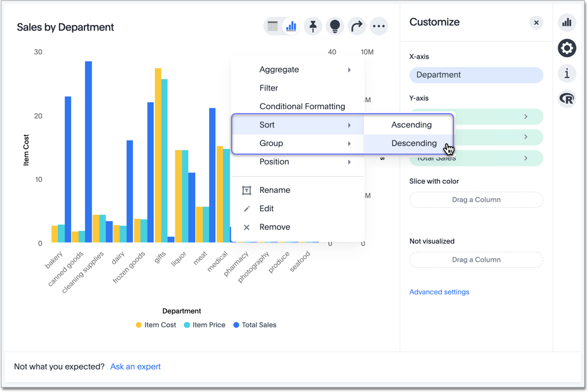Image resolution: width=588 pixels, height=392 pixels.
Task: Click the Ask an expert link
Action: 135,367
